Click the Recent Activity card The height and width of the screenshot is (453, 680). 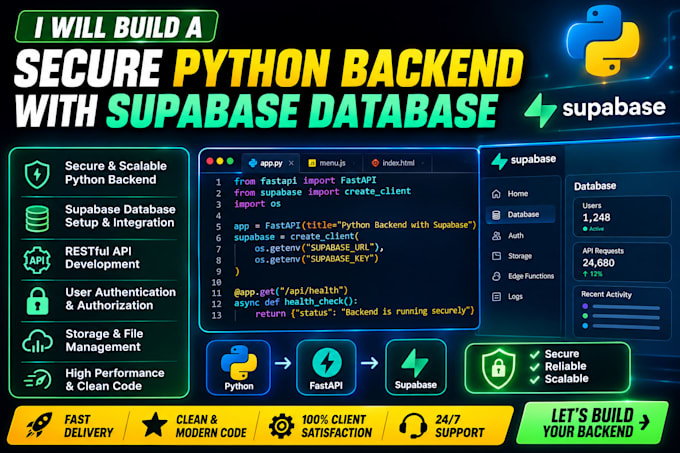(x=622, y=312)
